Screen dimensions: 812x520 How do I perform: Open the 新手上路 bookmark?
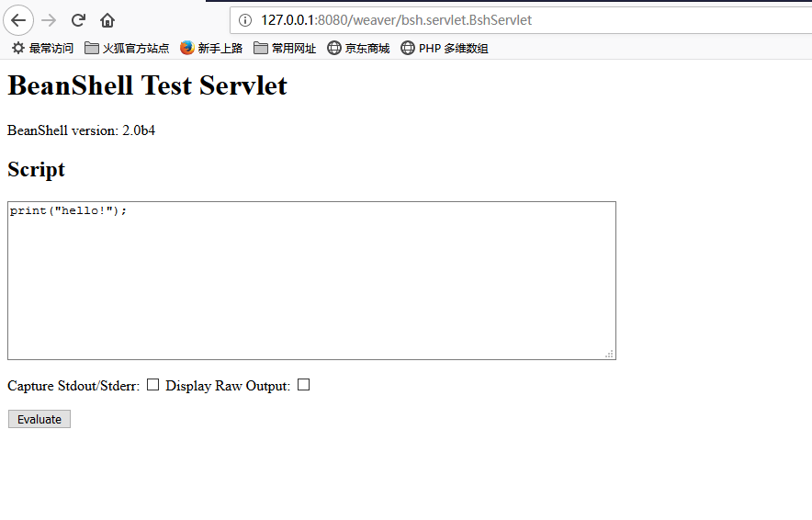click(x=211, y=48)
